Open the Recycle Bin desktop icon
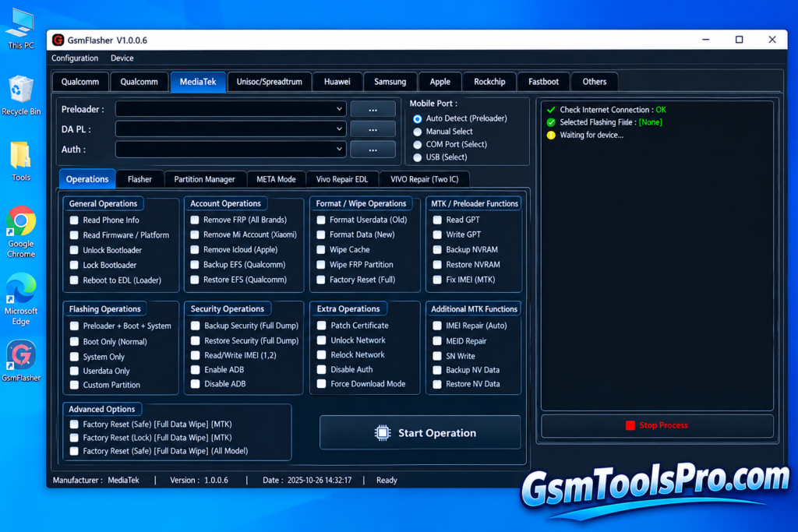 (x=21, y=95)
